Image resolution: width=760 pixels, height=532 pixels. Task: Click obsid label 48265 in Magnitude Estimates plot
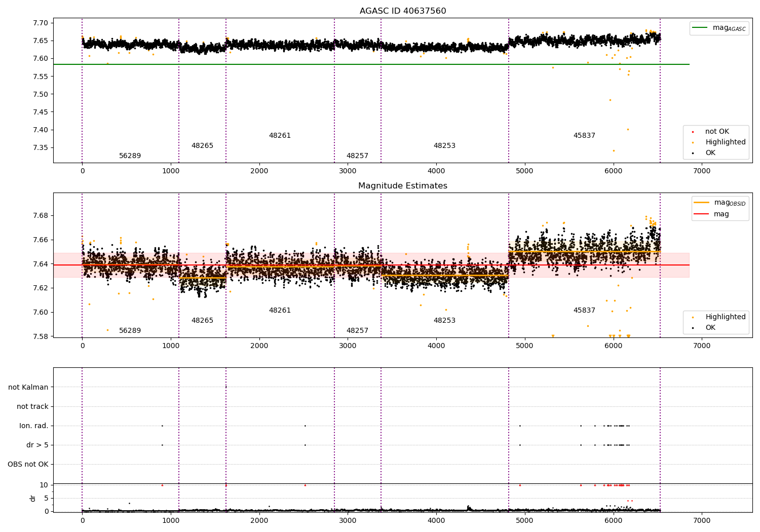[202, 321]
